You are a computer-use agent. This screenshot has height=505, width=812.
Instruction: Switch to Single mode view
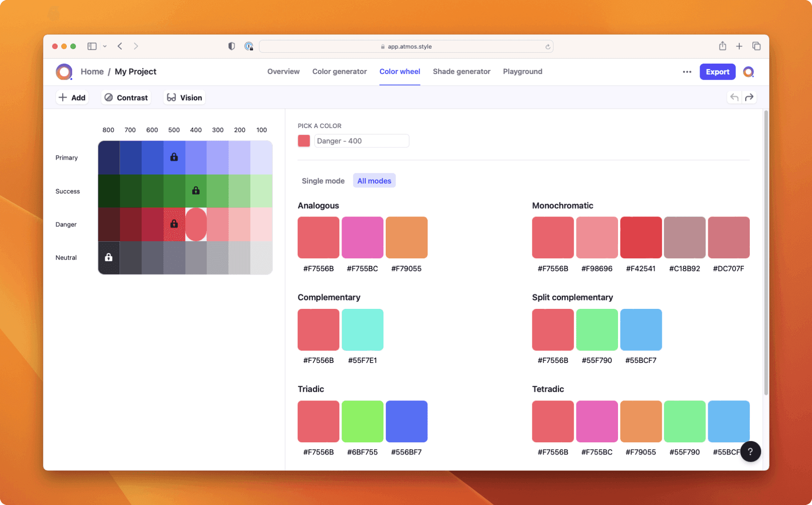pyautogui.click(x=323, y=180)
